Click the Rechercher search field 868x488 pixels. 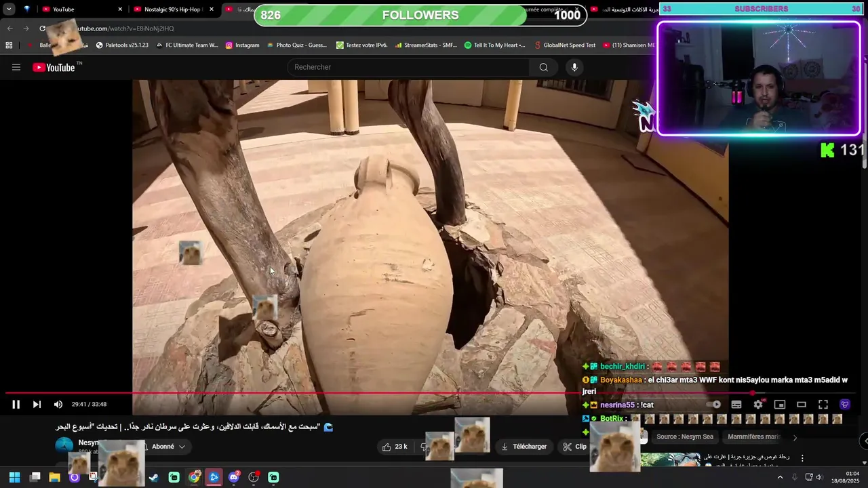pyautogui.click(x=408, y=67)
